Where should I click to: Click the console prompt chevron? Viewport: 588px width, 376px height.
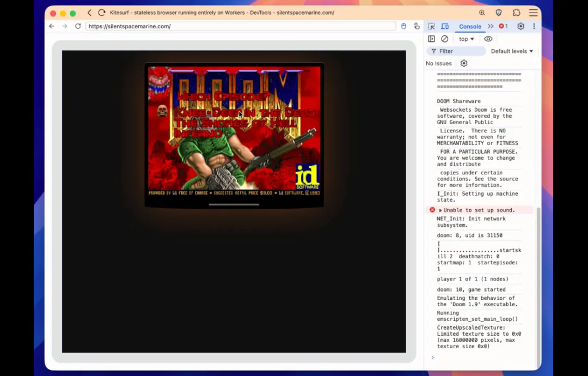coord(432,357)
